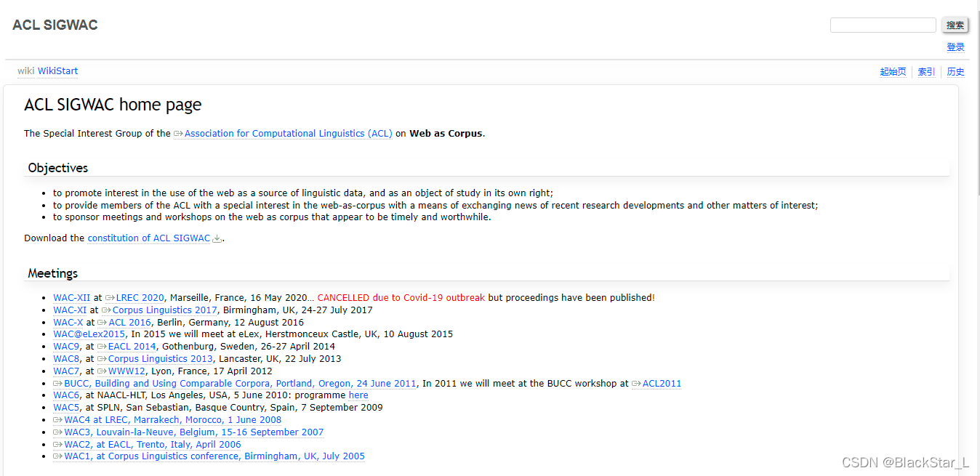Open Corpus Linguistics 2013 external link
Screen dimensions: 980x476
tap(160, 359)
